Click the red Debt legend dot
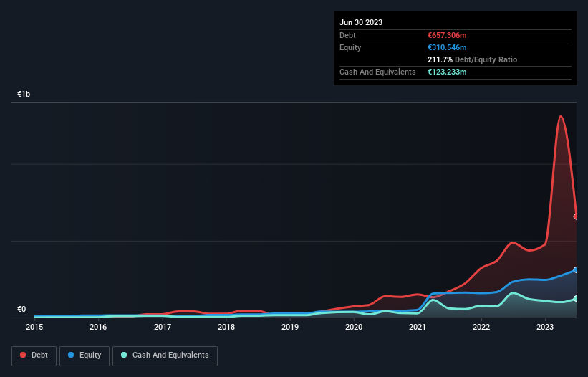The height and width of the screenshot is (377, 588). pyautogui.click(x=23, y=355)
